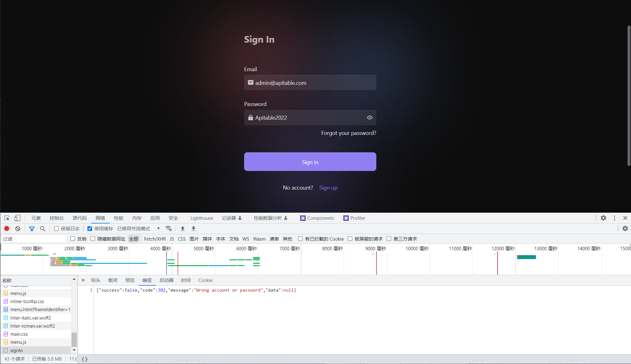
Task: Export network log as HAR
Action: 193,228
